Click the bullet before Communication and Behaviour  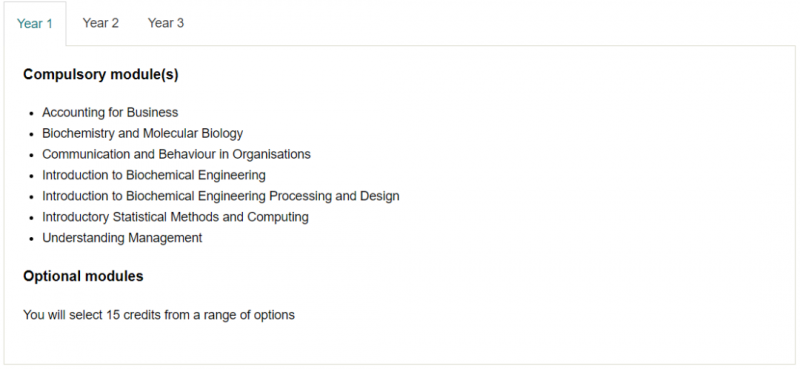click(32, 155)
